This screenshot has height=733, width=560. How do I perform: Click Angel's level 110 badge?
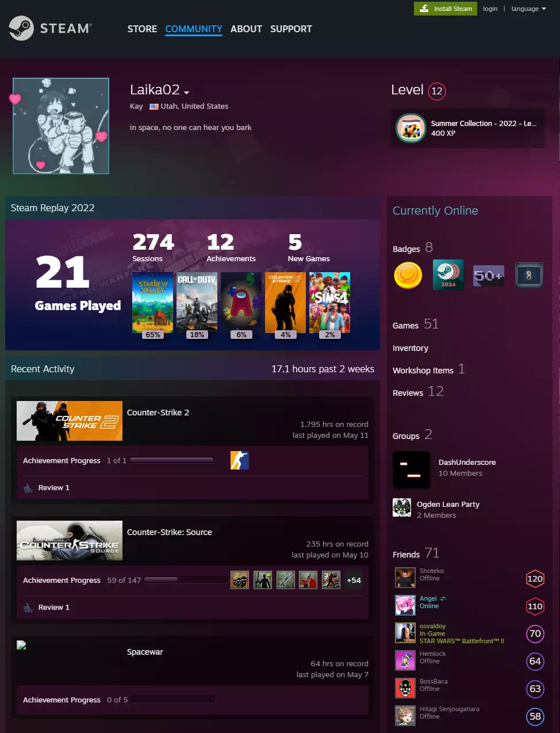click(x=535, y=606)
